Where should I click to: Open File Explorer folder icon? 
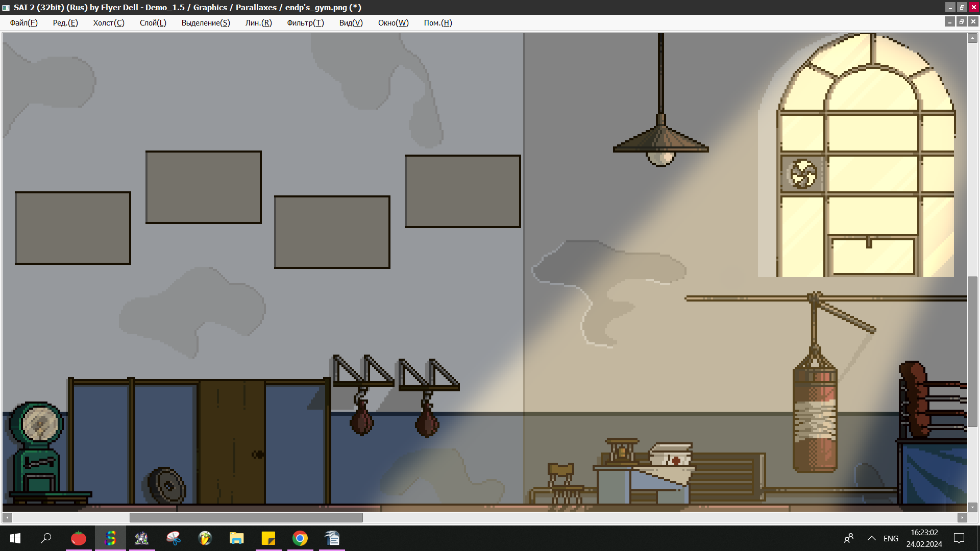[237, 538]
